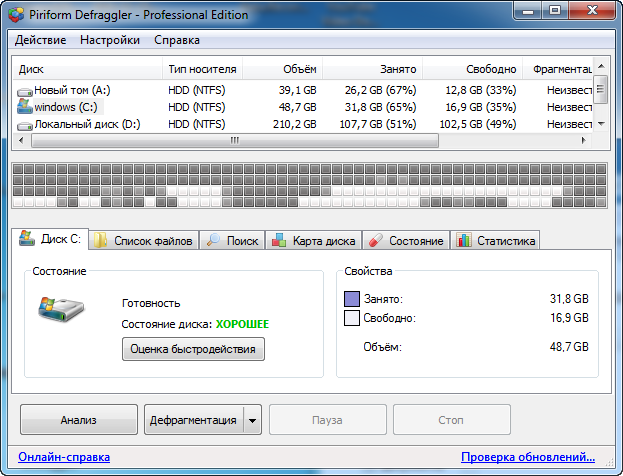Switch to the Список файлов tab
623x476 pixels.
tap(143, 240)
